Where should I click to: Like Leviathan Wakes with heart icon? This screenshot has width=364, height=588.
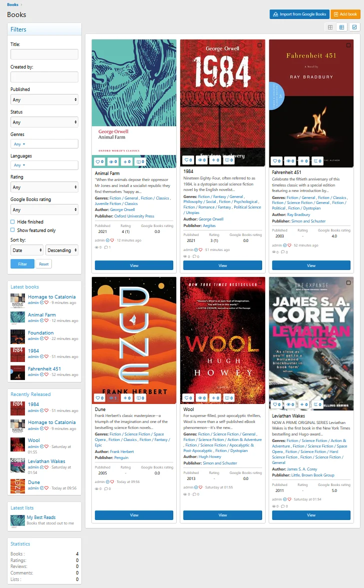pyautogui.click(x=277, y=404)
